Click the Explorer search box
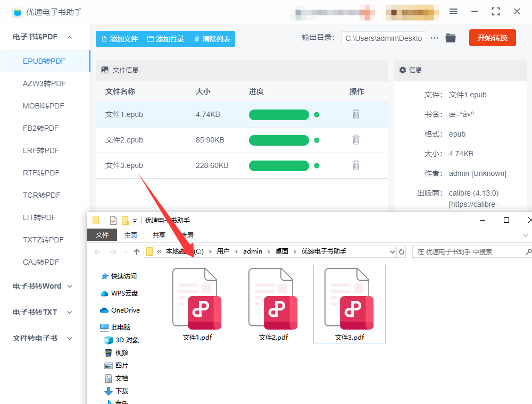532x404 pixels. pos(471,252)
